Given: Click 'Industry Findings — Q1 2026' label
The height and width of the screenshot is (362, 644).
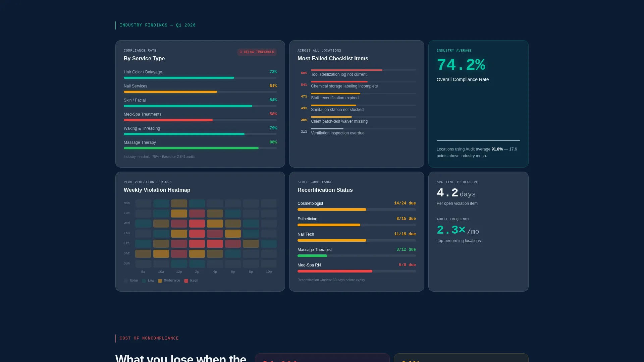Looking at the screenshot, I should click(158, 25).
